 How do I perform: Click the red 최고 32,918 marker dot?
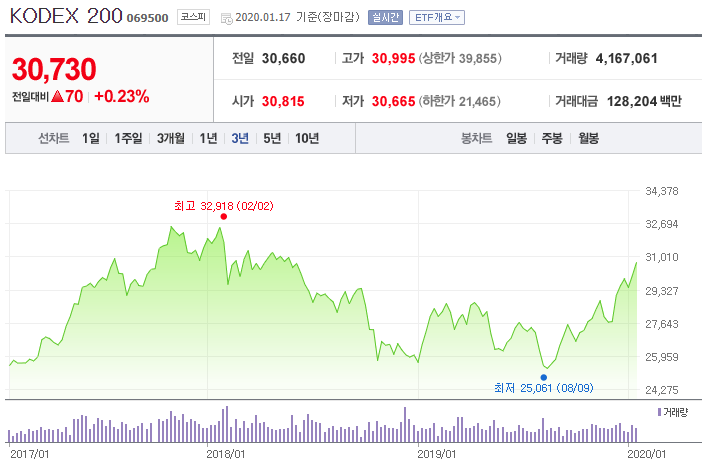tap(224, 217)
